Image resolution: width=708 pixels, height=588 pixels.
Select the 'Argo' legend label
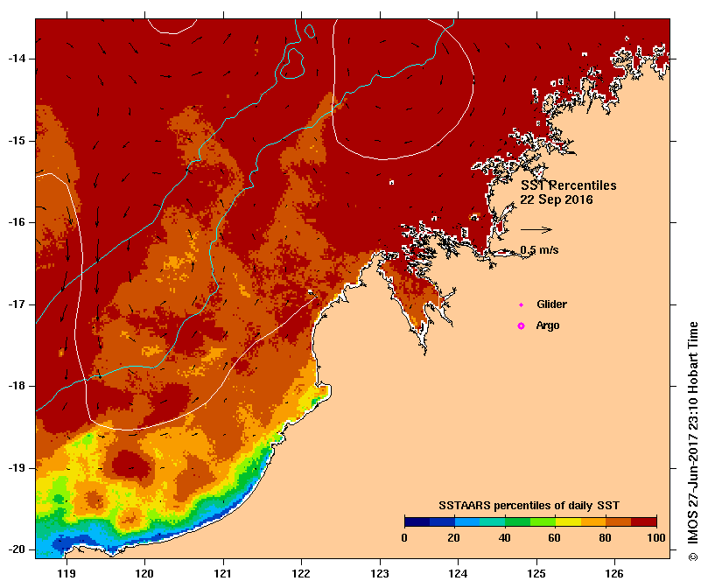[x=547, y=325]
